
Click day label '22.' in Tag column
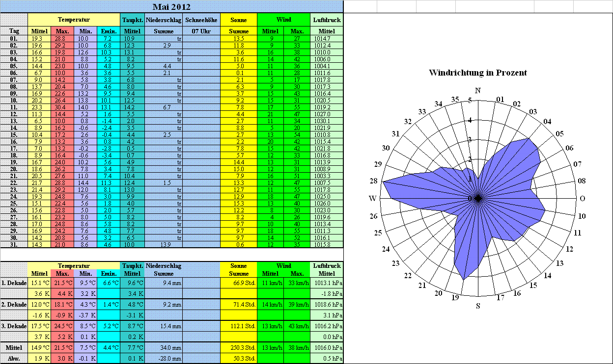[14, 182]
